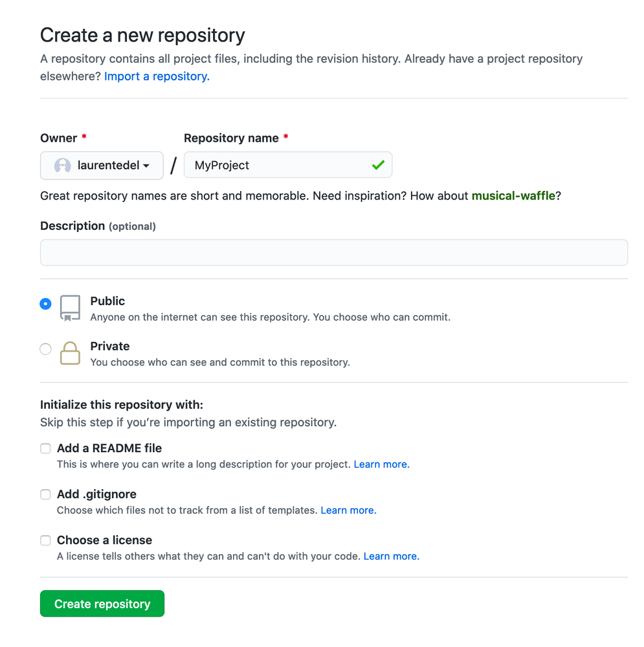The height and width of the screenshot is (647, 644).
Task: Open Learn more link for .gitignore templates
Action: (x=348, y=510)
